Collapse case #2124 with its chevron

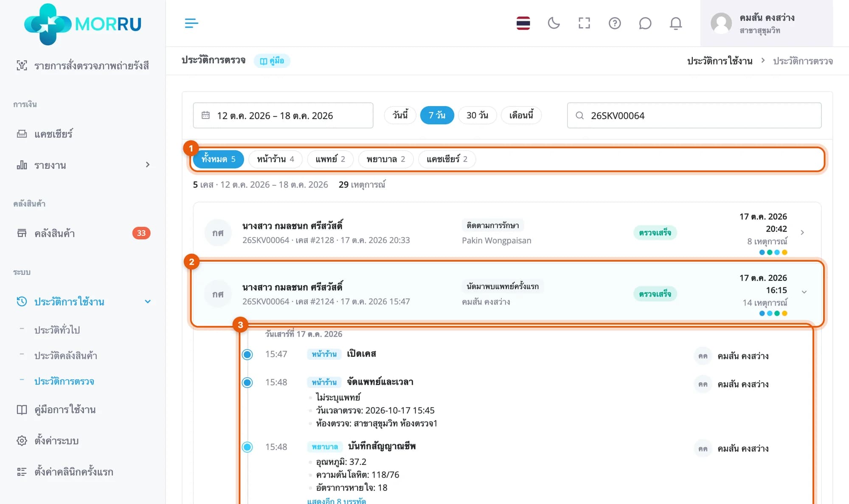(804, 292)
